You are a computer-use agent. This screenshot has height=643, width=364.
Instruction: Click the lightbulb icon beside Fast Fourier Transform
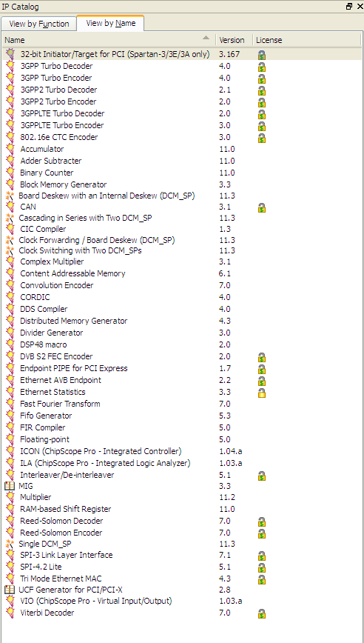10,404
